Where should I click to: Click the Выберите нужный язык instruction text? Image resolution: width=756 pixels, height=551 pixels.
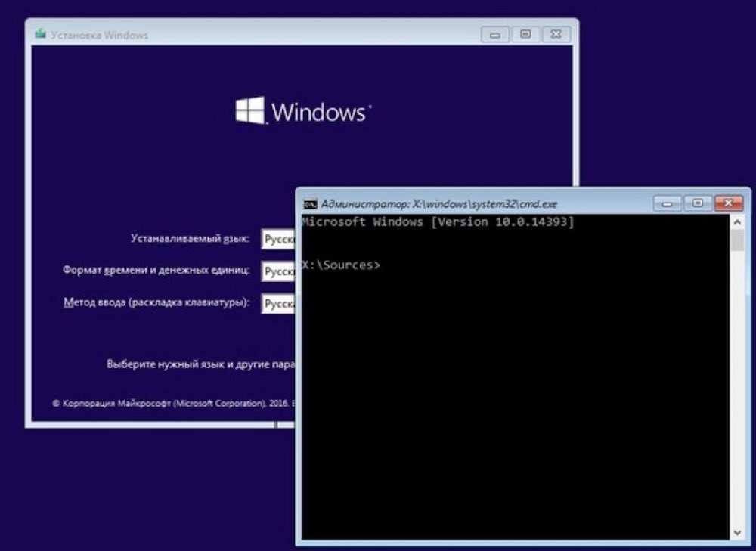[x=200, y=364]
